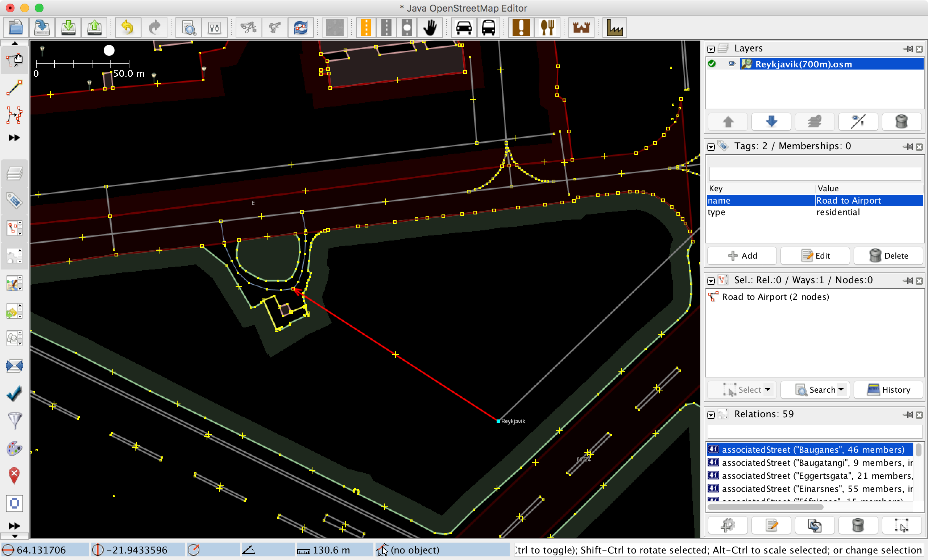Click the roundabout preset icon

(407, 28)
